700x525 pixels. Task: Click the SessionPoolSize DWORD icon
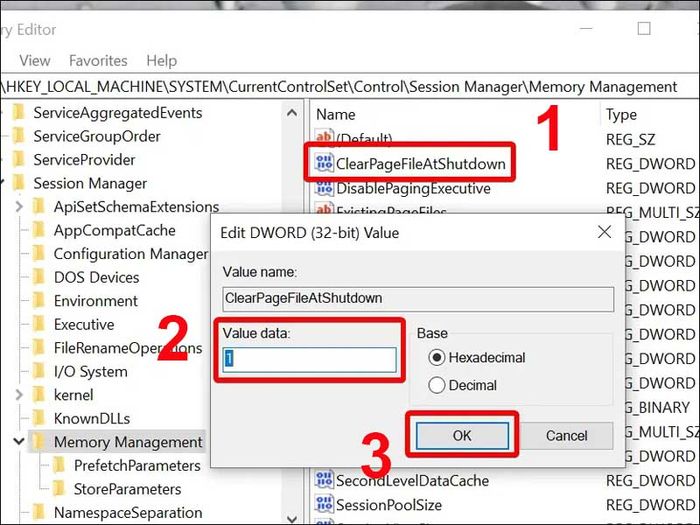324,504
